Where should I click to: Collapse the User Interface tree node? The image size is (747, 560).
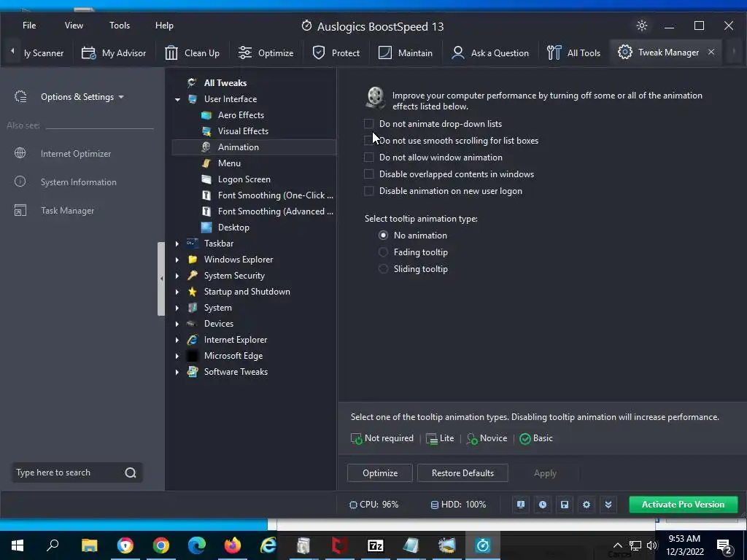(177, 99)
